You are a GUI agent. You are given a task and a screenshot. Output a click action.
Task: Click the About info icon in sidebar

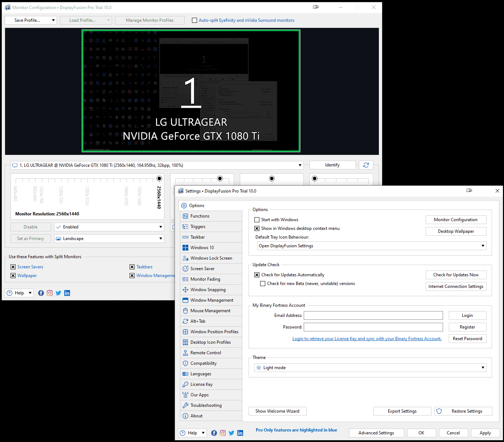point(185,416)
